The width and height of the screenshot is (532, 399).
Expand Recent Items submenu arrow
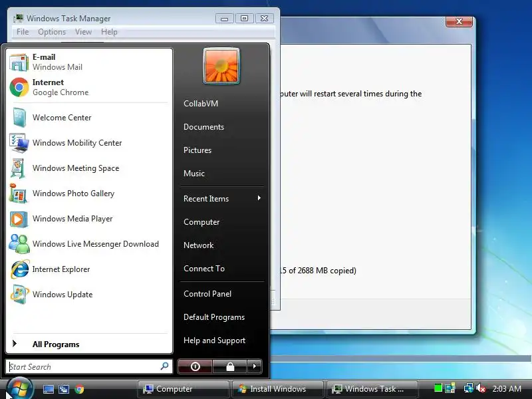tap(259, 198)
